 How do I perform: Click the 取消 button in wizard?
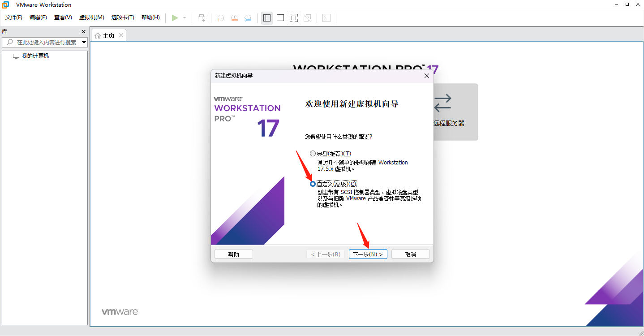410,254
